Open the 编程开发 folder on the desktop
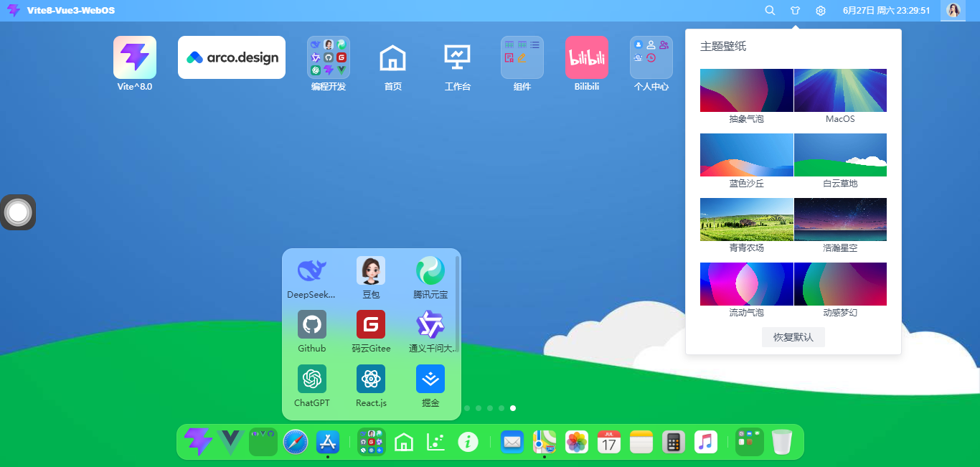Viewport: 980px width, 467px height. tap(329, 57)
